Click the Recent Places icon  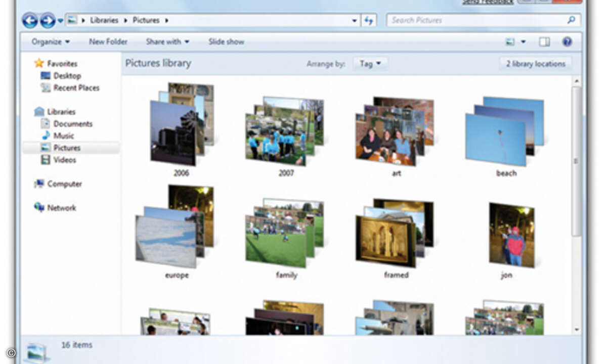(x=46, y=88)
